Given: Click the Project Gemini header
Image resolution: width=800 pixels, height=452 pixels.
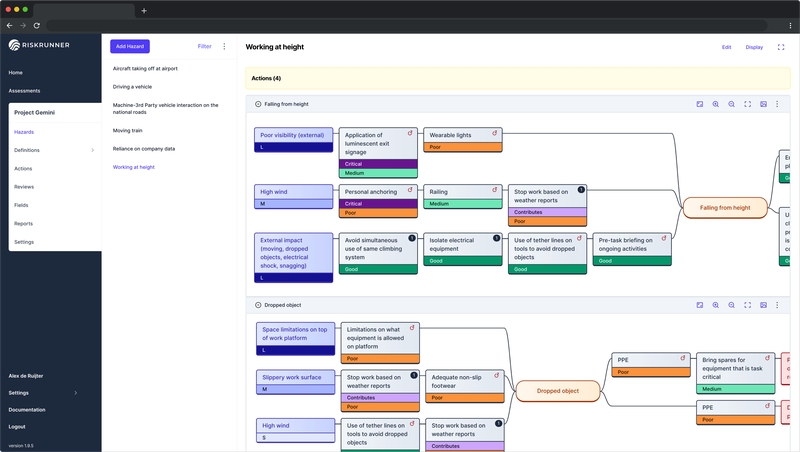Looking at the screenshot, I should [35, 113].
